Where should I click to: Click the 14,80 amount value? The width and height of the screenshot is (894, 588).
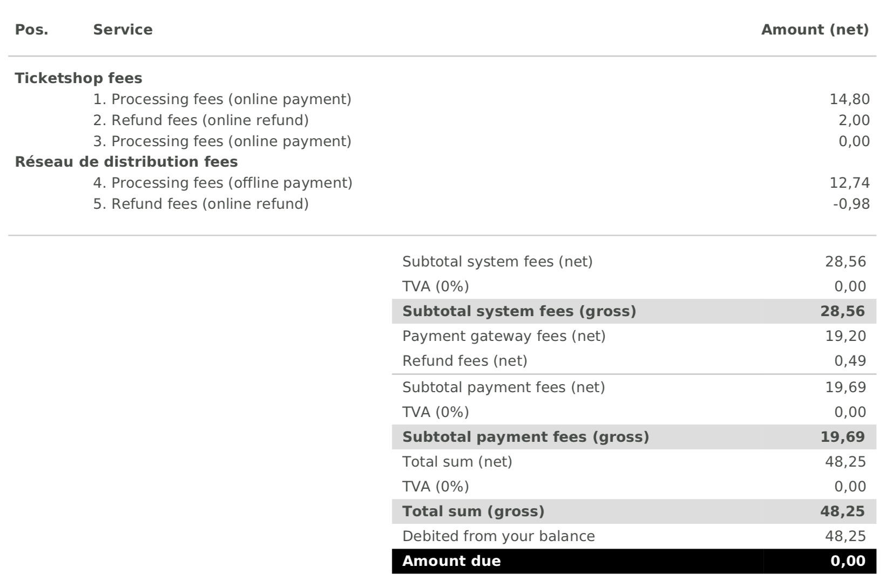click(x=849, y=99)
